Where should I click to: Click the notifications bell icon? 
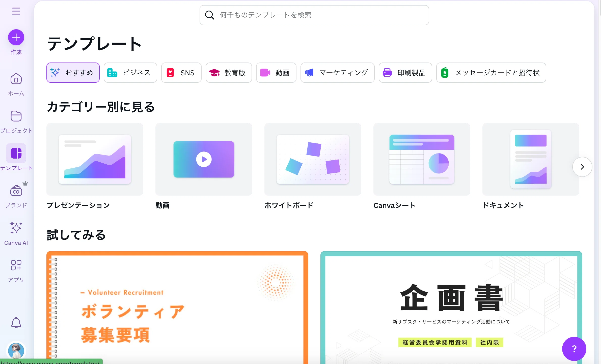coord(16,323)
